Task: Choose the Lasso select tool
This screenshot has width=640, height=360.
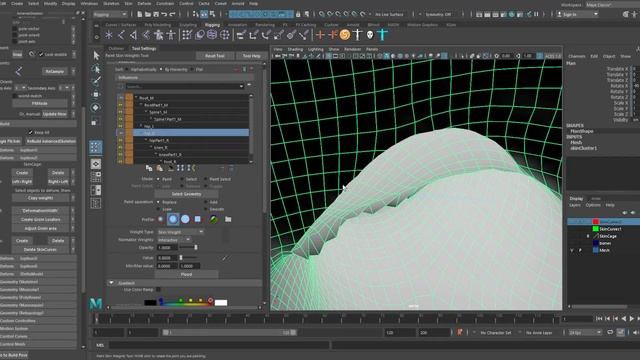Action: (x=96, y=69)
